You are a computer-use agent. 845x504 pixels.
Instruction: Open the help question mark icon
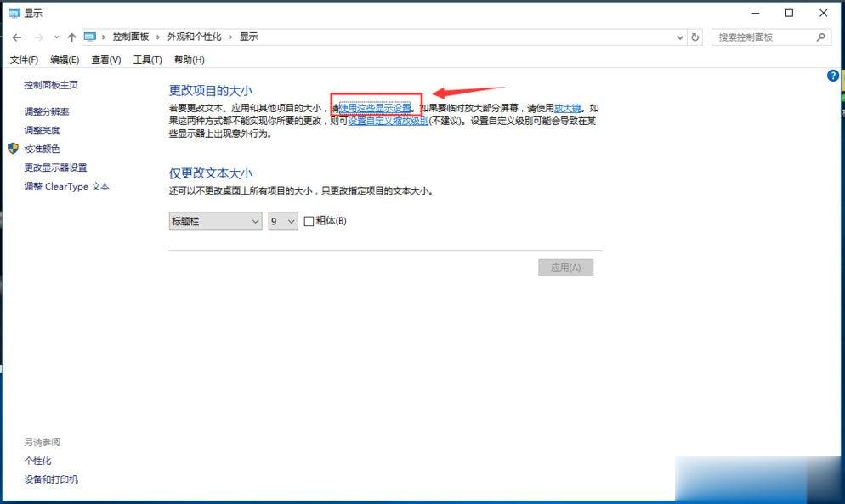tap(832, 76)
